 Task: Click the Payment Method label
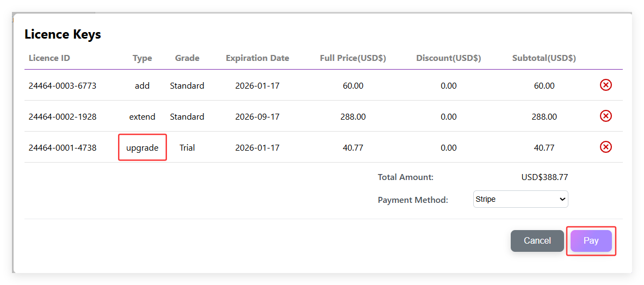coord(412,200)
